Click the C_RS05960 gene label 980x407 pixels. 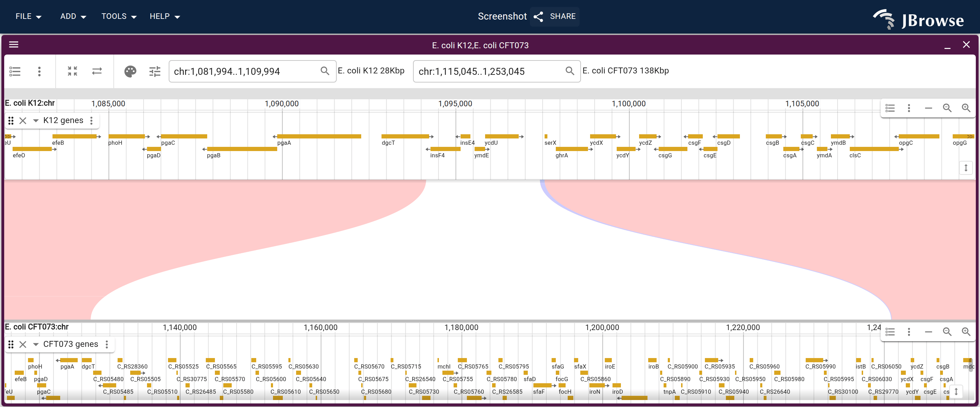pyautogui.click(x=764, y=367)
